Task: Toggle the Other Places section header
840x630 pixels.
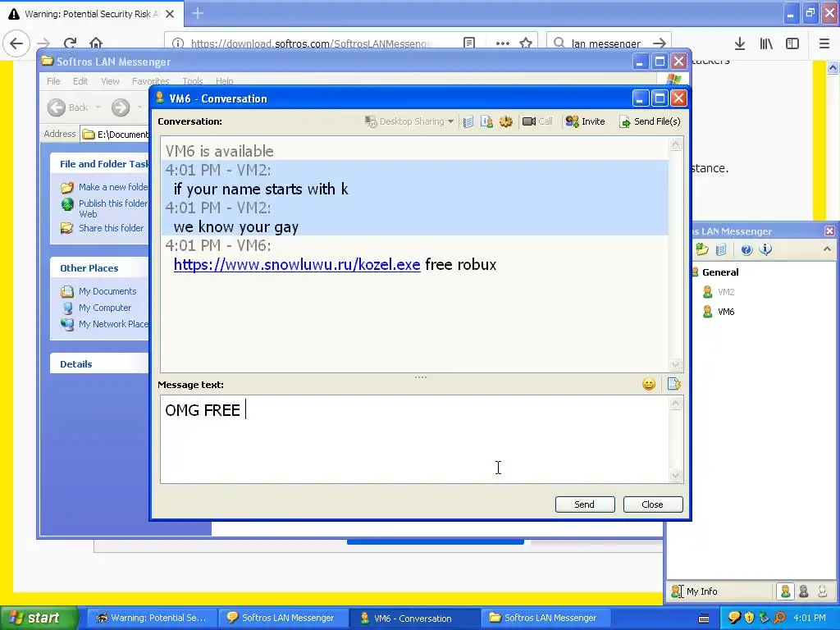Action: 99,268
